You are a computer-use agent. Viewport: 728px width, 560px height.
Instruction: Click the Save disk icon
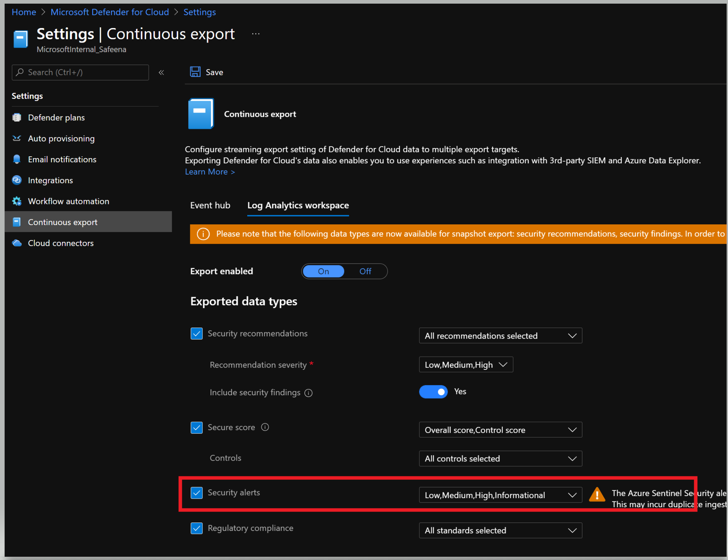point(195,72)
